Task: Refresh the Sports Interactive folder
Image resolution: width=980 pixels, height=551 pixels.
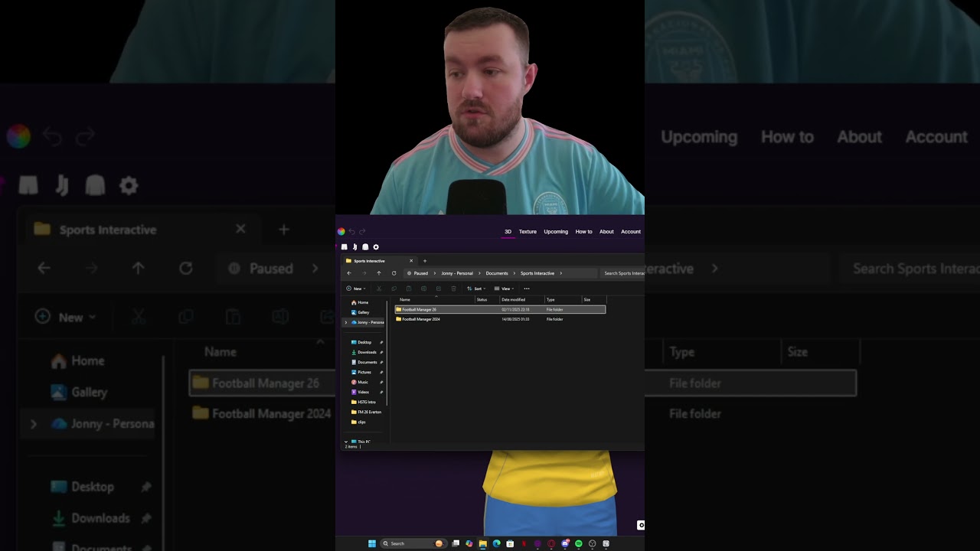Action: 394,273
